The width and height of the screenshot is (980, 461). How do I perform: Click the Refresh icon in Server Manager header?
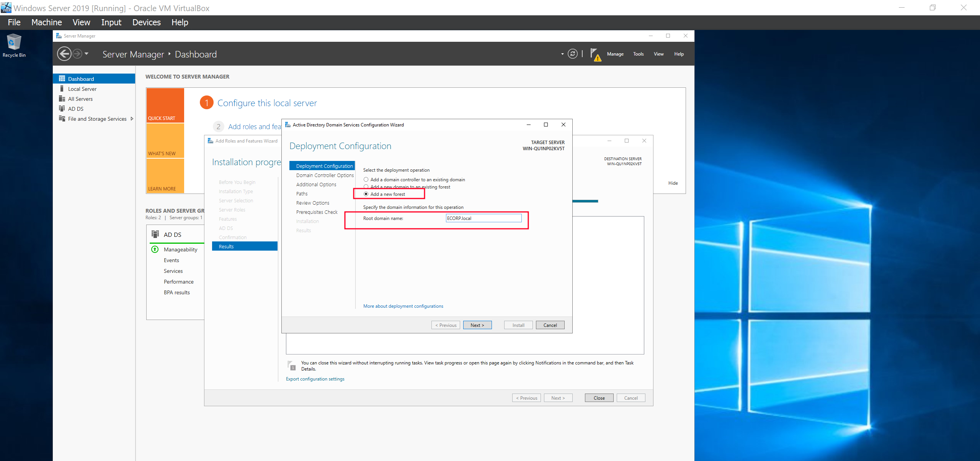pos(572,54)
